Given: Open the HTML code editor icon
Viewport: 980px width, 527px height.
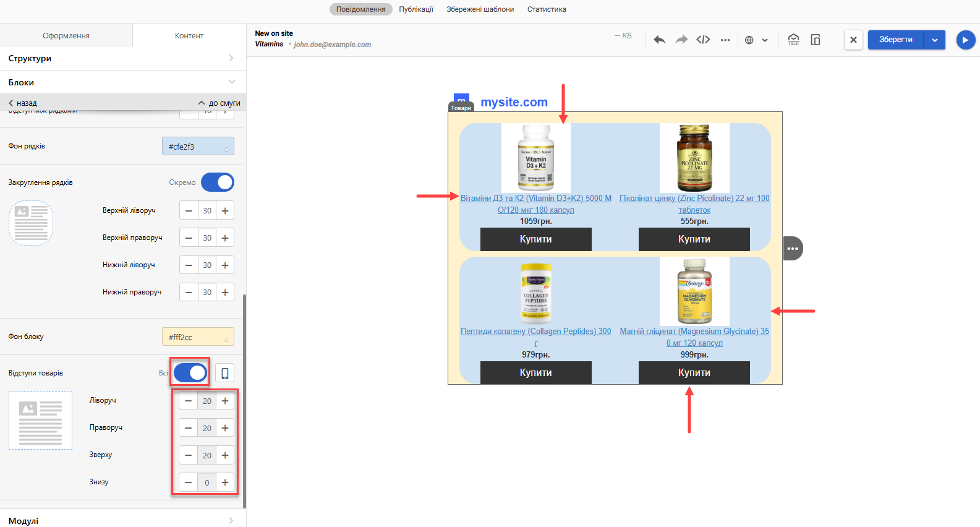Looking at the screenshot, I should [x=703, y=40].
